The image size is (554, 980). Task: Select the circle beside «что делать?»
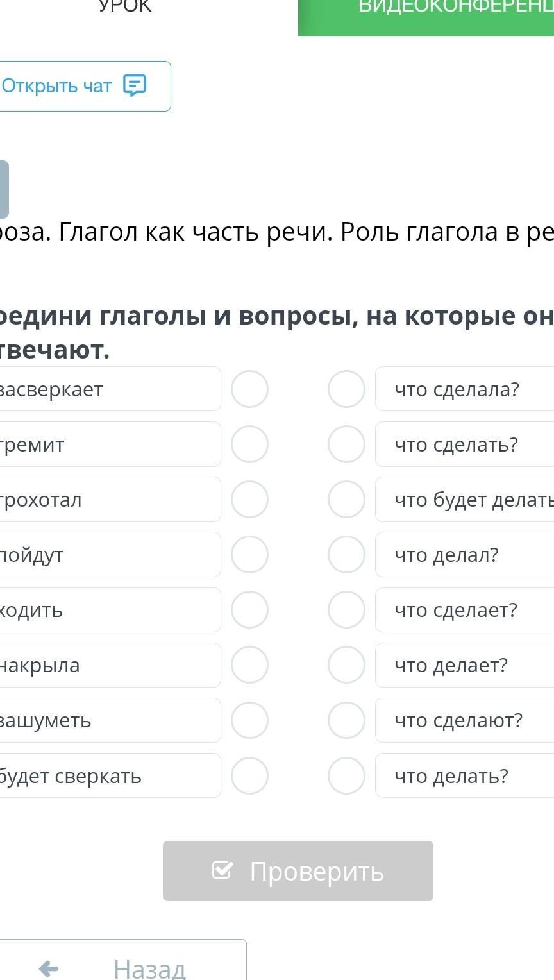(x=346, y=776)
